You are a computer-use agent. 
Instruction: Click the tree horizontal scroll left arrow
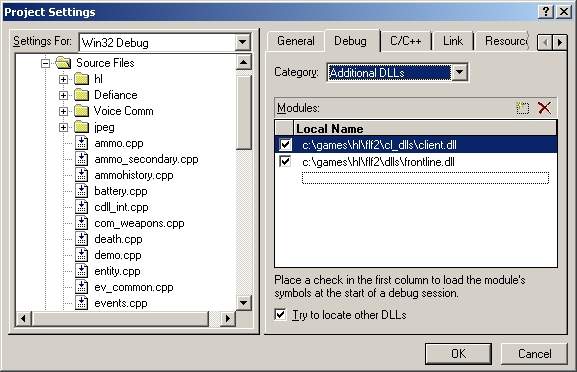pos(23,318)
